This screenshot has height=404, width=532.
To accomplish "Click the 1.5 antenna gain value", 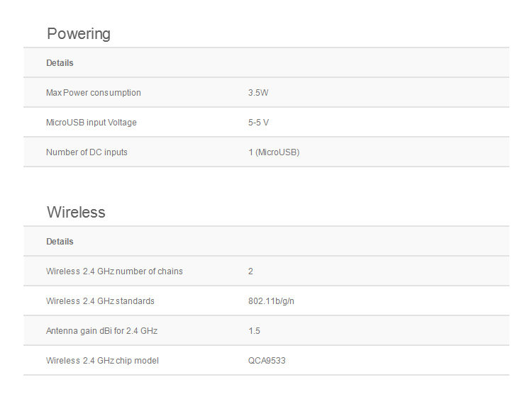I will click(x=254, y=331).
